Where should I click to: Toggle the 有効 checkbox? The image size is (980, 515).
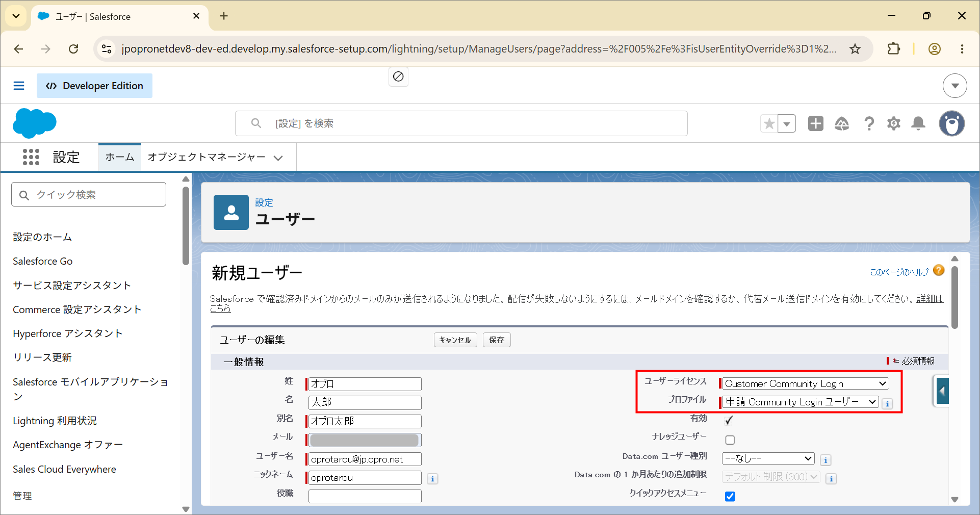coord(729,420)
